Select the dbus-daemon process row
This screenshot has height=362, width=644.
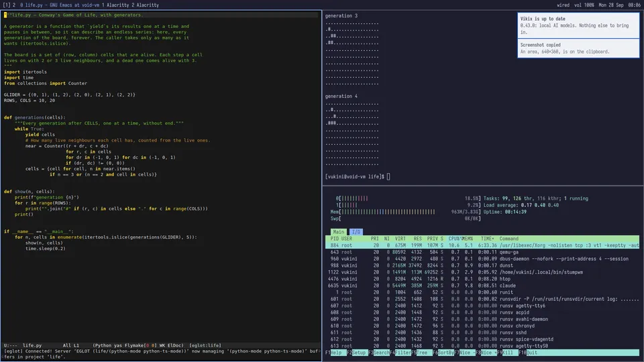482,259
